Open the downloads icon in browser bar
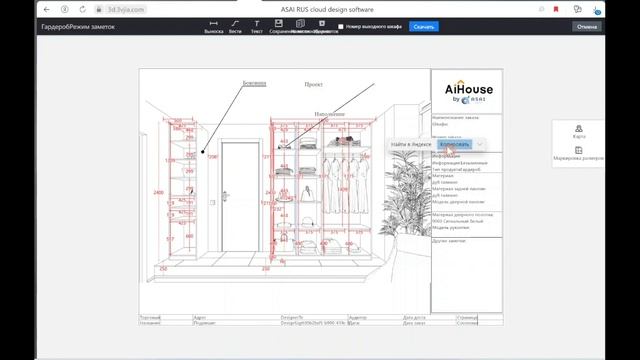 pos(596,10)
